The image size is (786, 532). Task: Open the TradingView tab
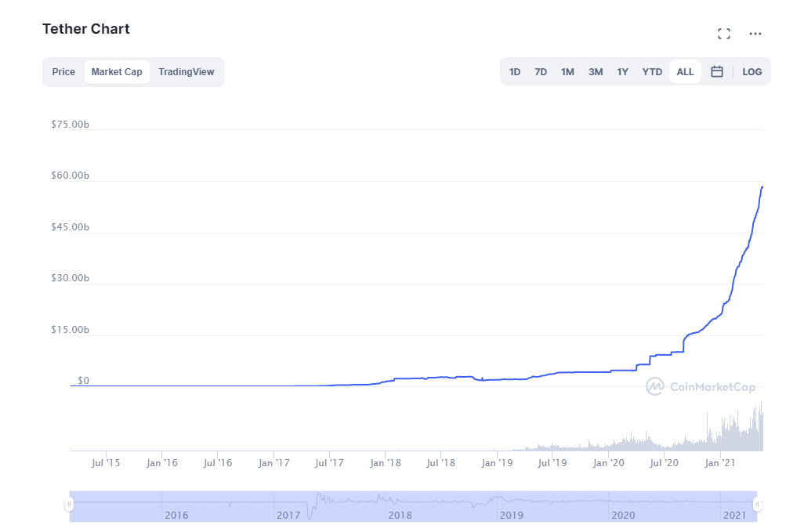(x=186, y=72)
